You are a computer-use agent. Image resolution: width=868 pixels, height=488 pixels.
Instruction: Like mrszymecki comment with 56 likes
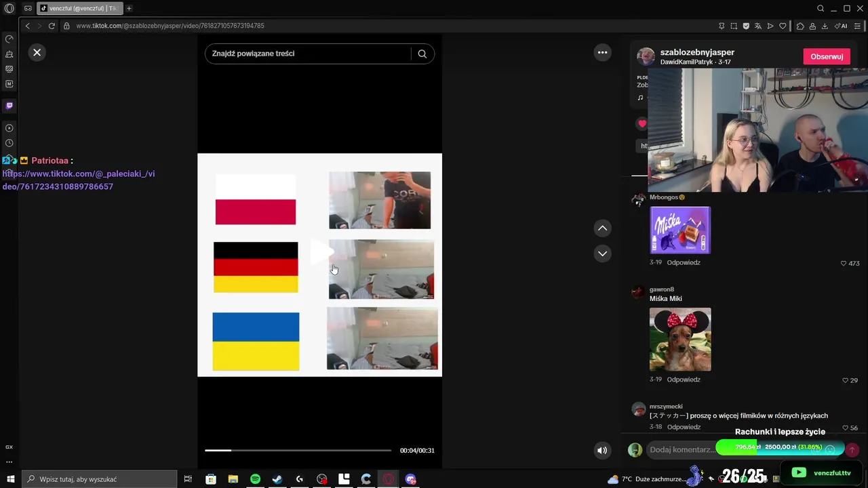[845, 428]
